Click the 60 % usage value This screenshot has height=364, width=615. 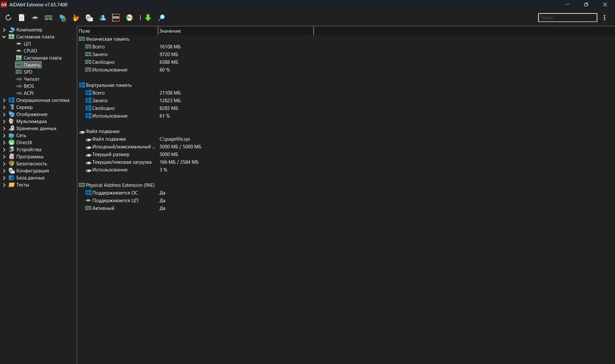165,70
